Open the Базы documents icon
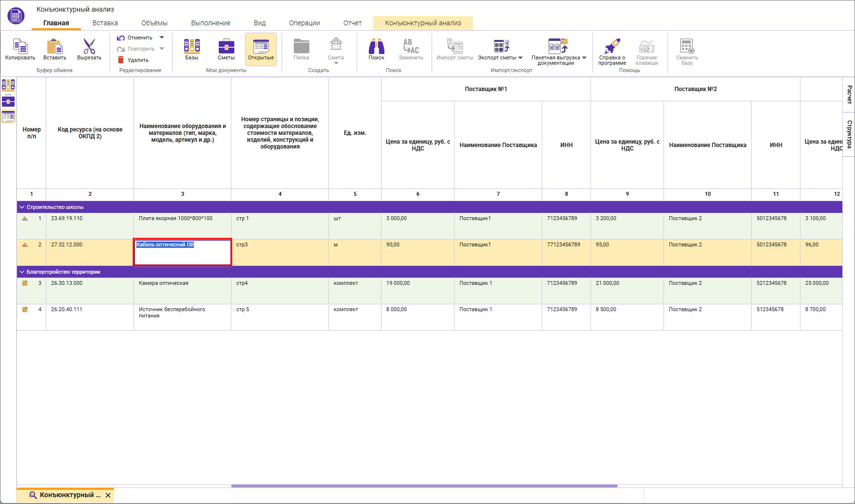Image resolution: width=855 pixels, height=504 pixels. click(191, 46)
